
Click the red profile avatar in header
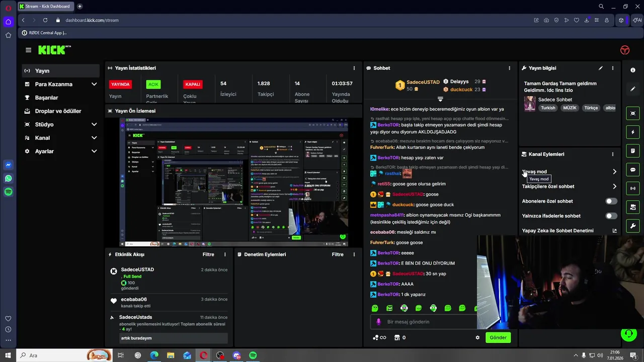[624, 50]
